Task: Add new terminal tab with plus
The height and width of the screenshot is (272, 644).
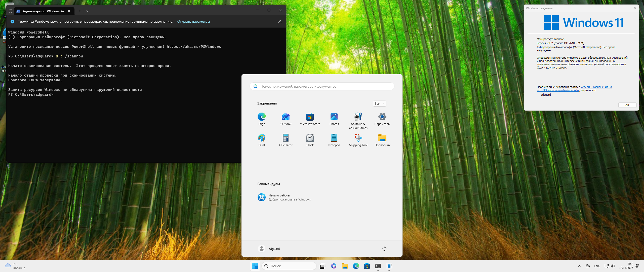Action: click(x=80, y=11)
